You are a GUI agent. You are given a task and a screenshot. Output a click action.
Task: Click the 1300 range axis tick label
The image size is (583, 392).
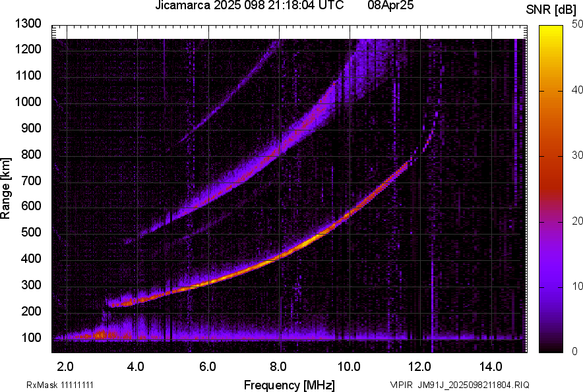pos(28,24)
